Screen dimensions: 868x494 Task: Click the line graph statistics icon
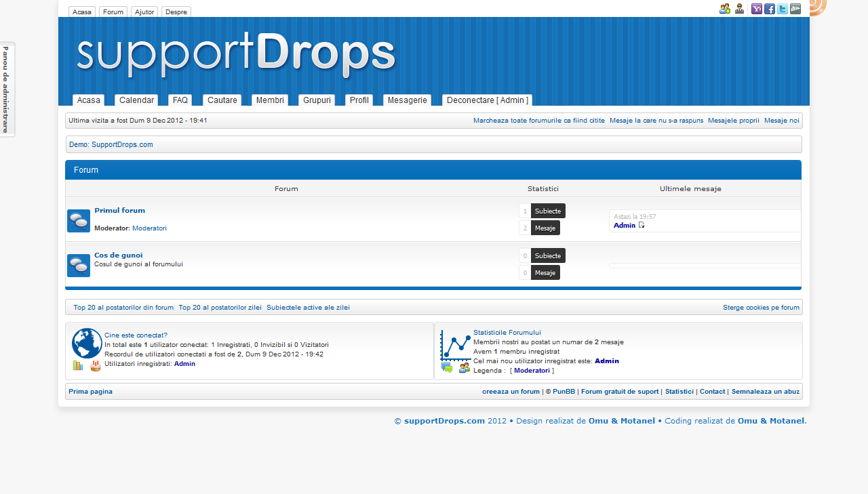tap(456, 346)
